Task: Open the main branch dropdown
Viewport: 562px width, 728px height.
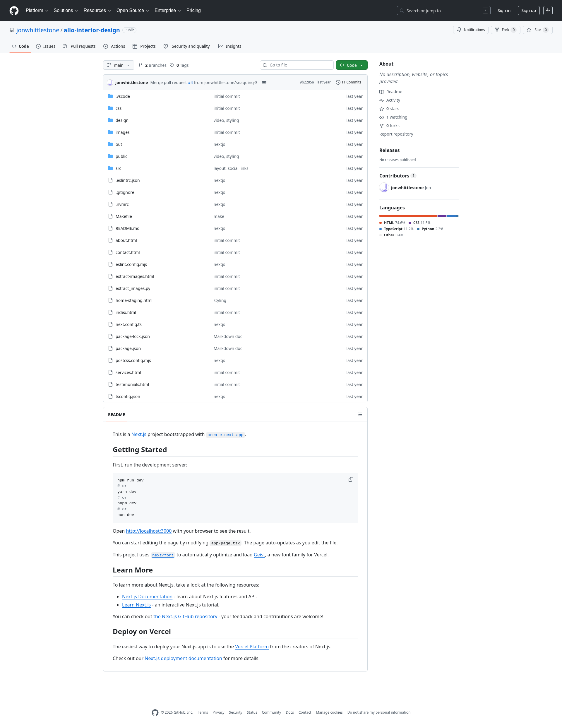Action: point(119,65)
